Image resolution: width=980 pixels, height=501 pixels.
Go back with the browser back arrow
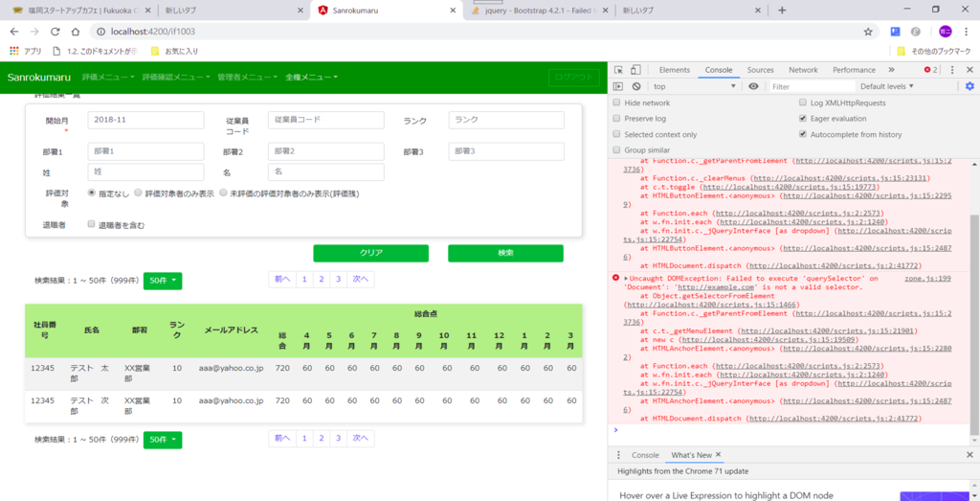pyautogui.click(x=14, y=32)
